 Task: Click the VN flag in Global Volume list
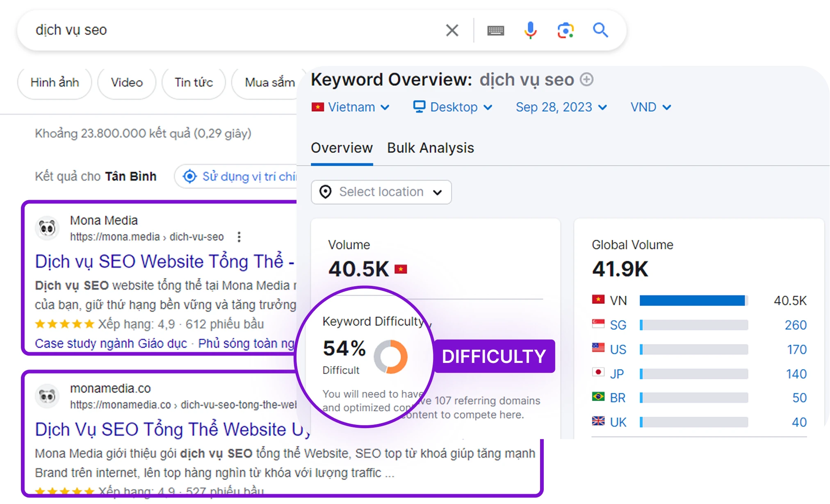click(x=598, y=299)
